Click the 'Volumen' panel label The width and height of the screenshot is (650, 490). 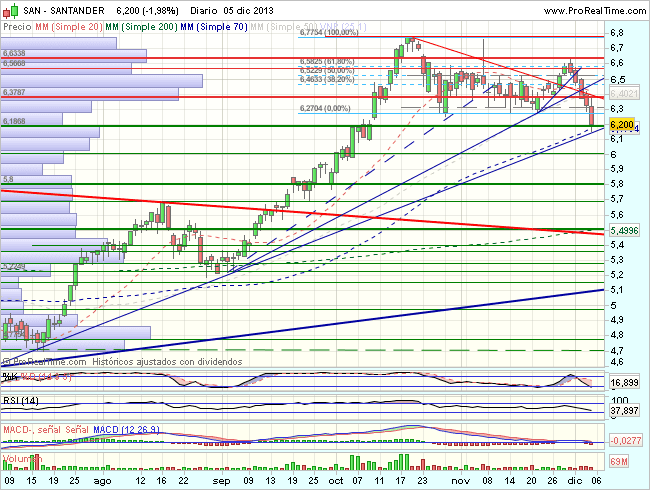click(22, 458)
